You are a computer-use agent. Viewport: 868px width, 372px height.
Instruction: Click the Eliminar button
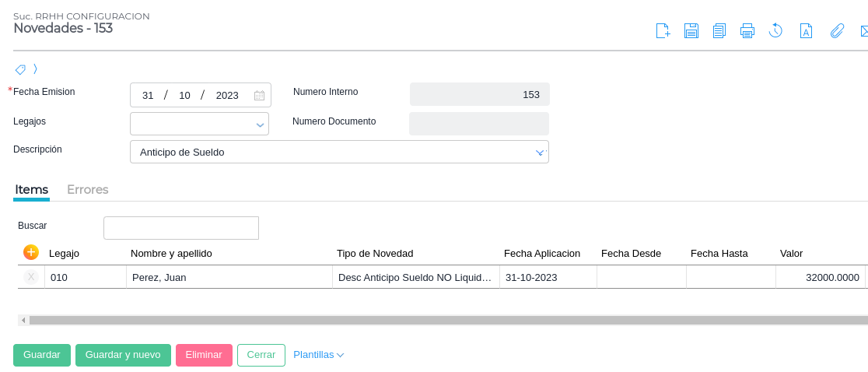(x=204, y=355)
